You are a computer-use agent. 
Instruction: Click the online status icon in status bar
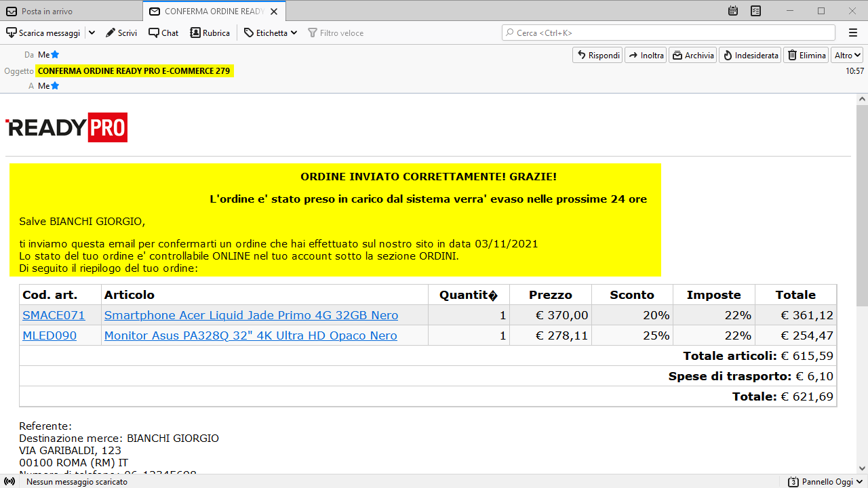point(9,482)
